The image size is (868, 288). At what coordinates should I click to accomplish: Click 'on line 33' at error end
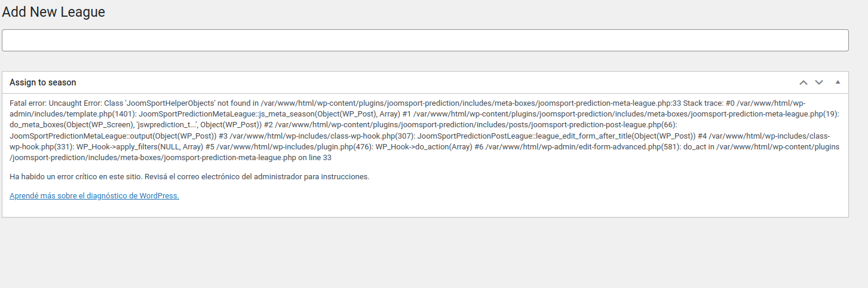tap(315, 158)
